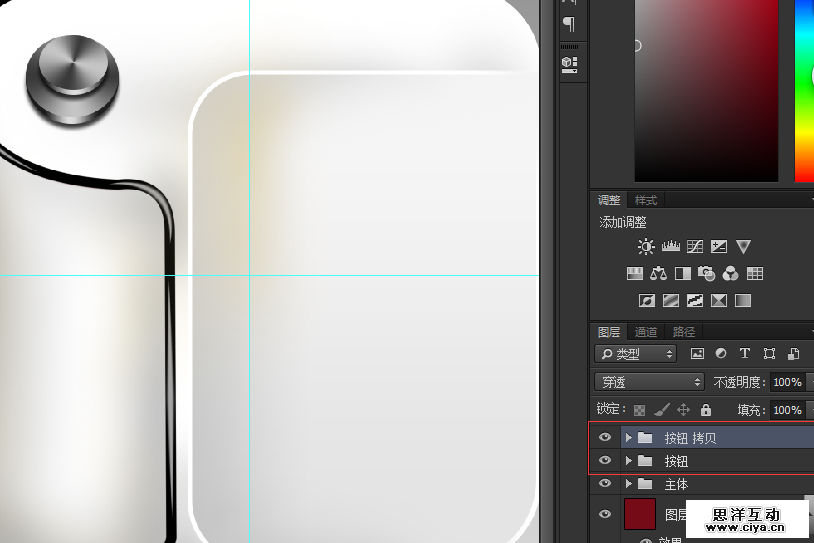Add a Channel Mixer adjustment
The width and height of the screenshot is (814, 543).
(731, 274)
